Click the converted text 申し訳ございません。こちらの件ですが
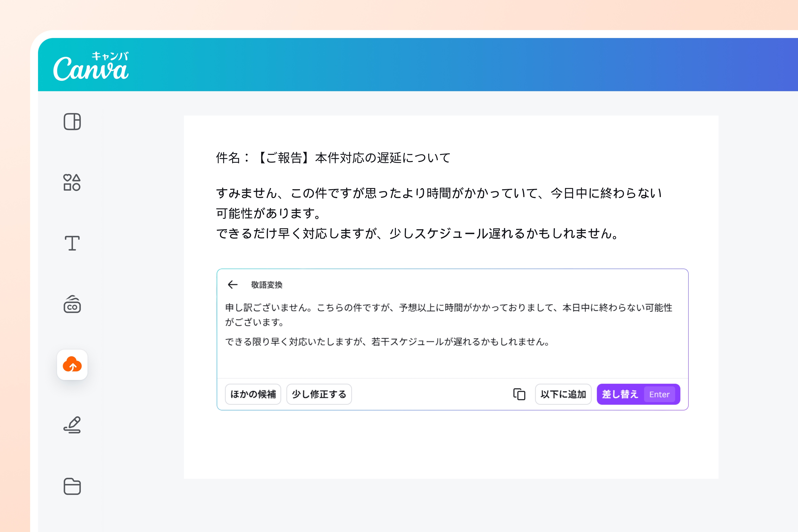This screenshot has height=532, width=798. [x=449, y=314]
